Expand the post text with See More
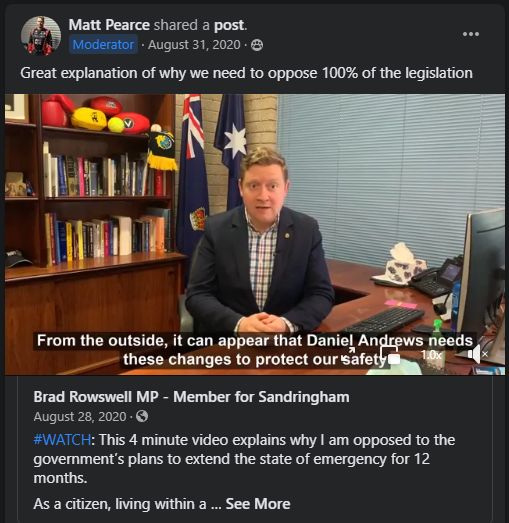The width and height of the screenshot is (509, 523). (x=258, y=504)
